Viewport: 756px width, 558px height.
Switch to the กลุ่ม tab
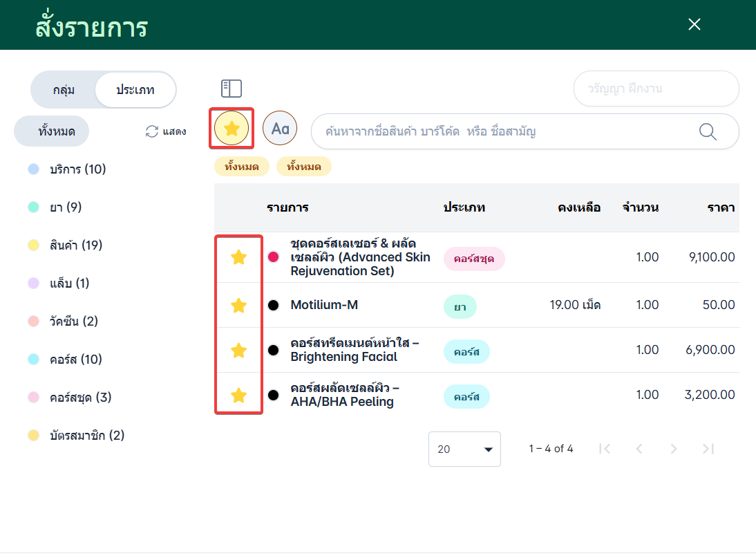64,90
